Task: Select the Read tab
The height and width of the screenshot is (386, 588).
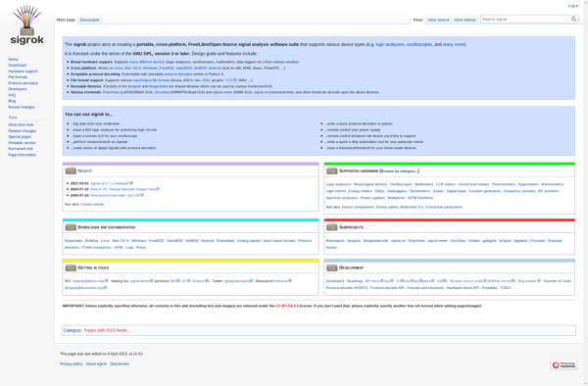Action: click(x=417, y=20)
